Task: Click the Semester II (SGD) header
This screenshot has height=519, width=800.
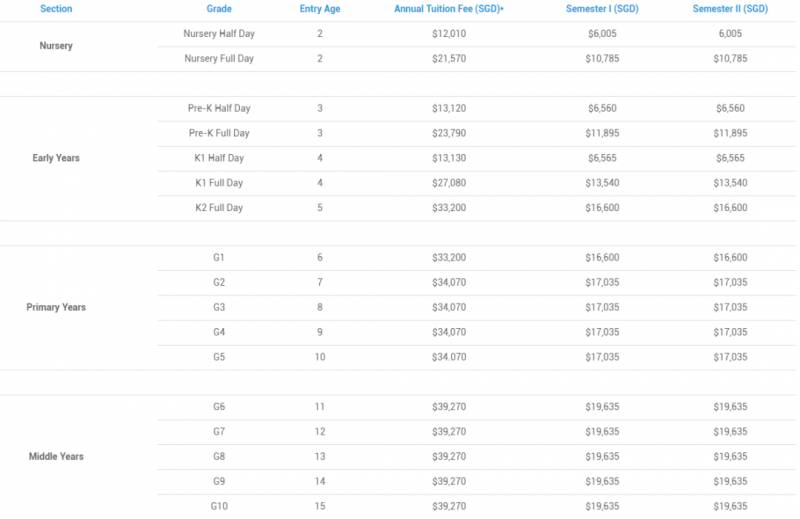Action: pyautogui.click(x=731, y=9)
